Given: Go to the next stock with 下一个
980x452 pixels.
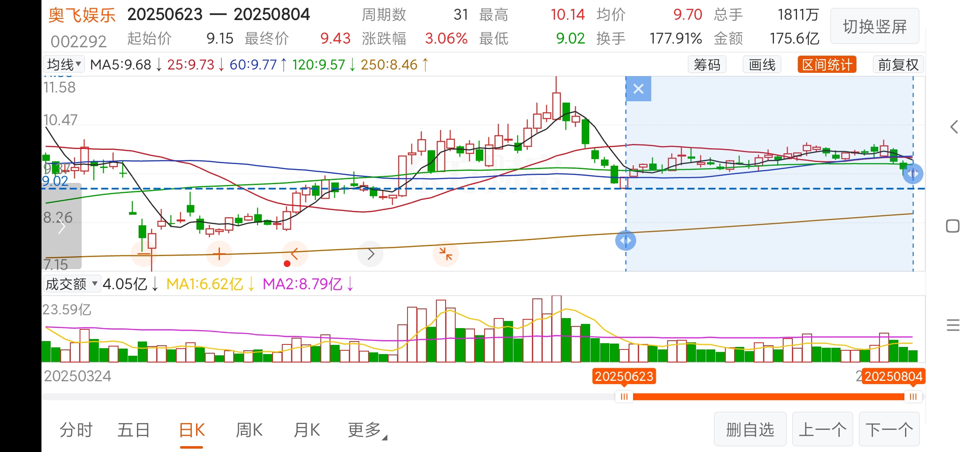Looking at the screenshot, I should [889, 429].
